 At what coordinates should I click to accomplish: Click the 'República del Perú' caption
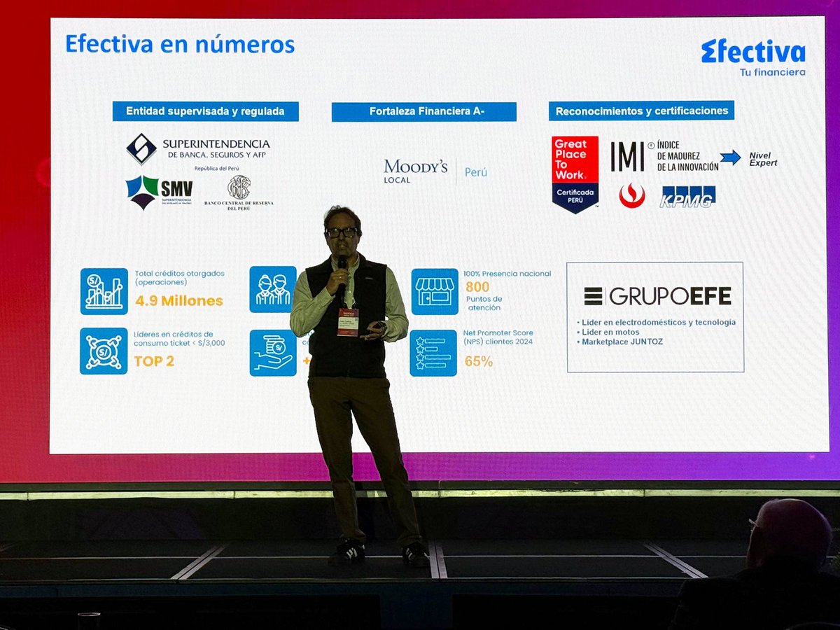[x=216, y=169]
